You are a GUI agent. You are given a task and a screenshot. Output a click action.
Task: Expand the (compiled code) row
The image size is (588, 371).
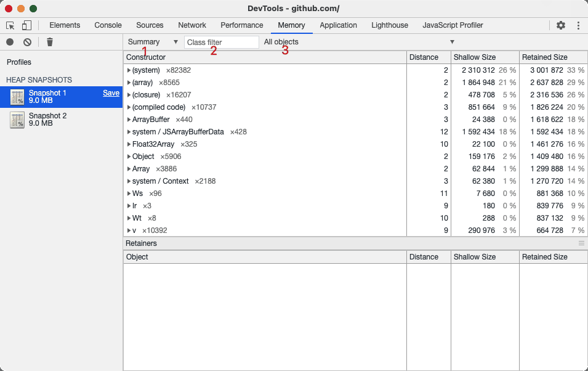coord(129,107)
